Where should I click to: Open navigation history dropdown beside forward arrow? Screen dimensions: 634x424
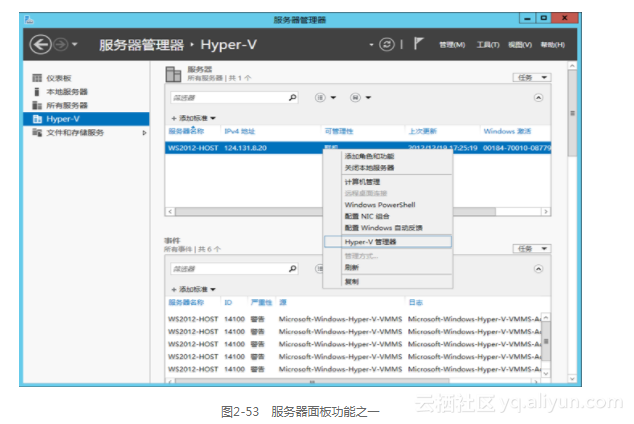[75, 44]
